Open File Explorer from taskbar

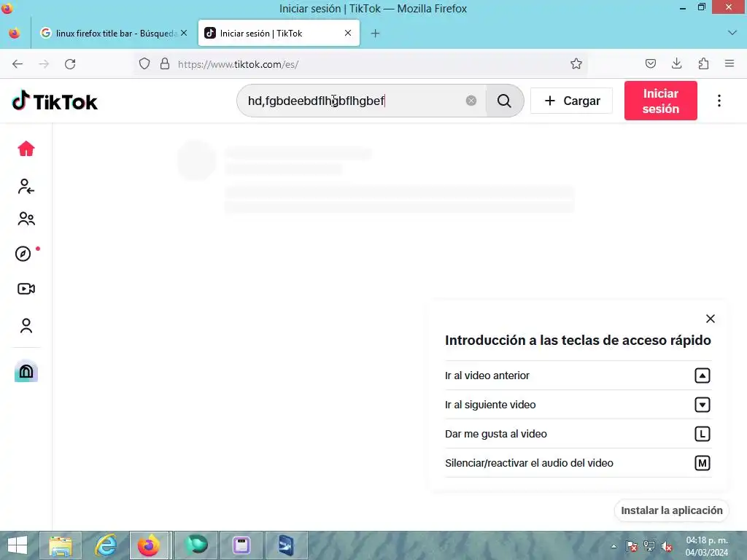coord(61,545)
